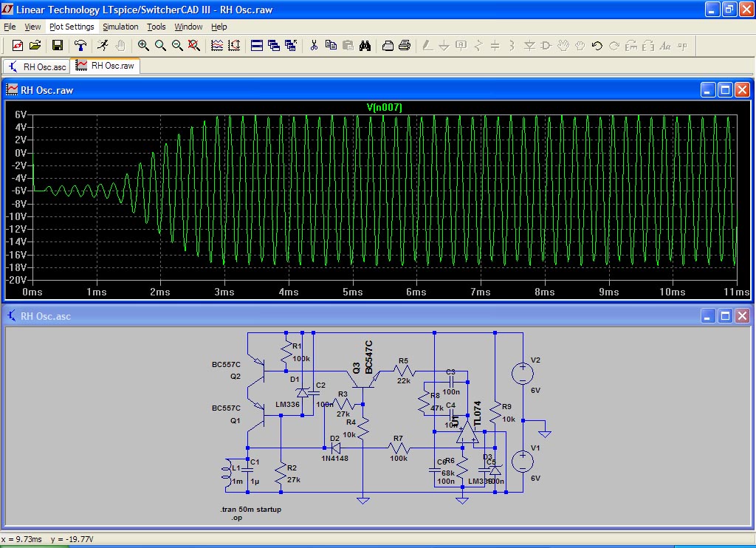The image size is (756, 548).
Task: Open the Simulation menu
Action: pyautogui.click(x=120, y=27)
